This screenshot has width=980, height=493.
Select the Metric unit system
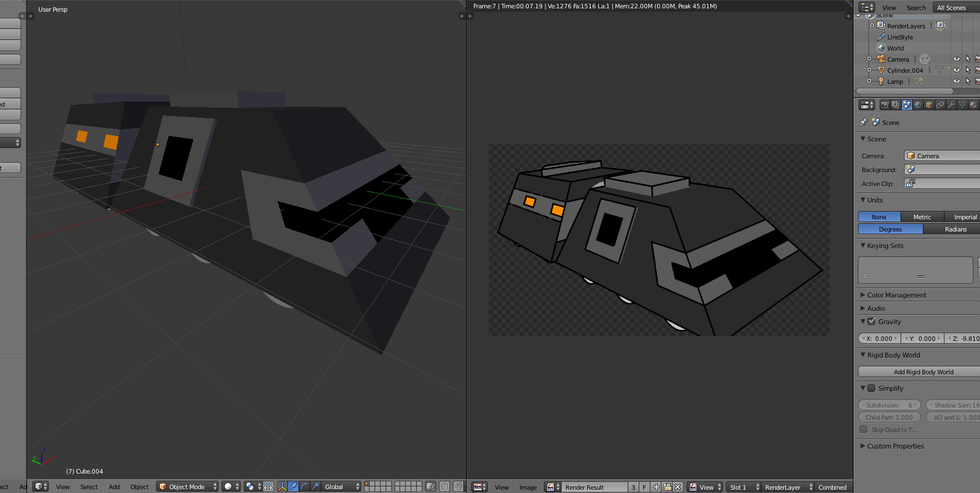click(922, 217)
